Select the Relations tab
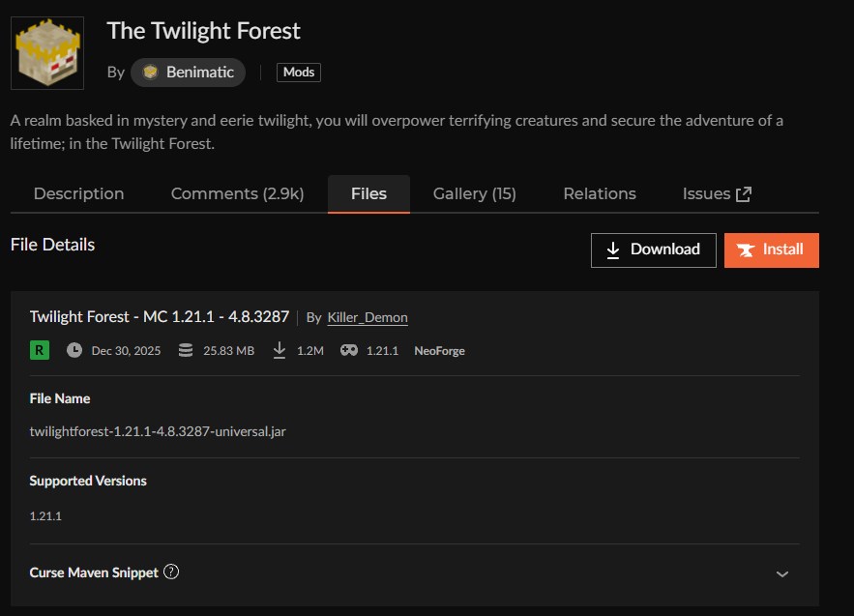This screenshot has height=616, width=854. [x=599, y=193]
